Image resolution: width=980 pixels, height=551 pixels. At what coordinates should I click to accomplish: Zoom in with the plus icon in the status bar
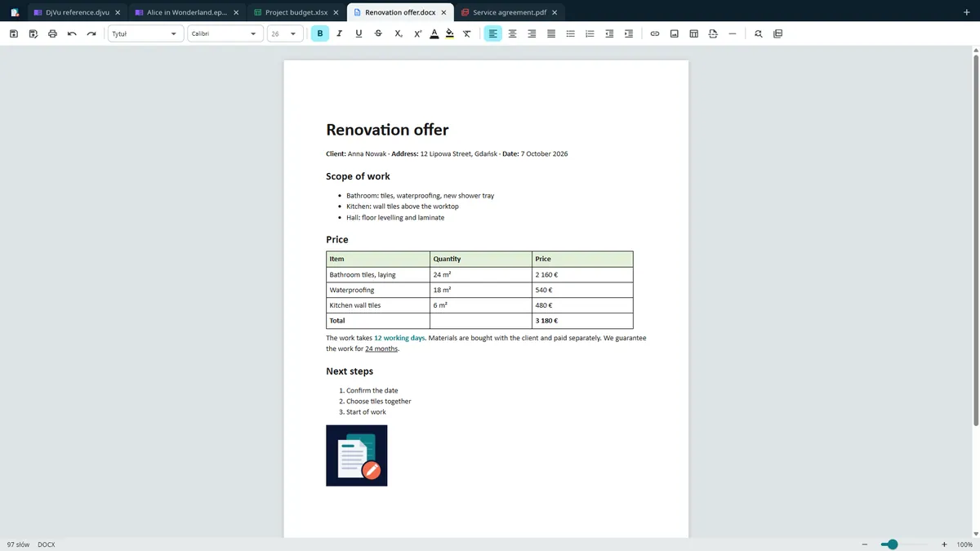pyautogui.click(x=944, y=544)
